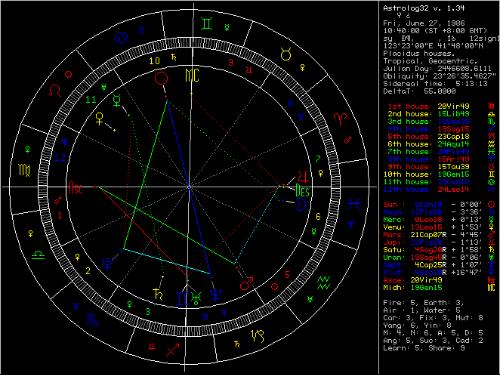The image size is (500, 375).
Task: Click the red house number 5 label on the wheel
Action: [x=287, y=275]
